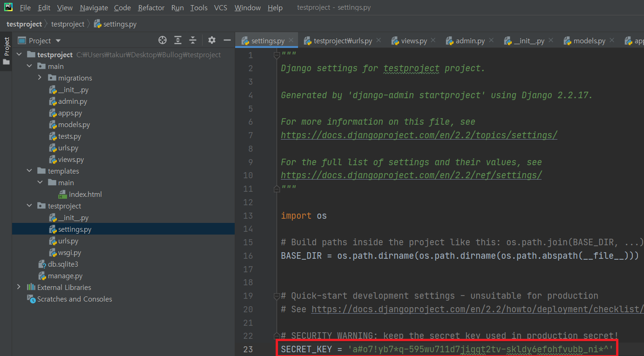Viewport: 644px width, 356px height.
Task: Click the Collapse All icon in Project panel
Action: click(193, 40)
